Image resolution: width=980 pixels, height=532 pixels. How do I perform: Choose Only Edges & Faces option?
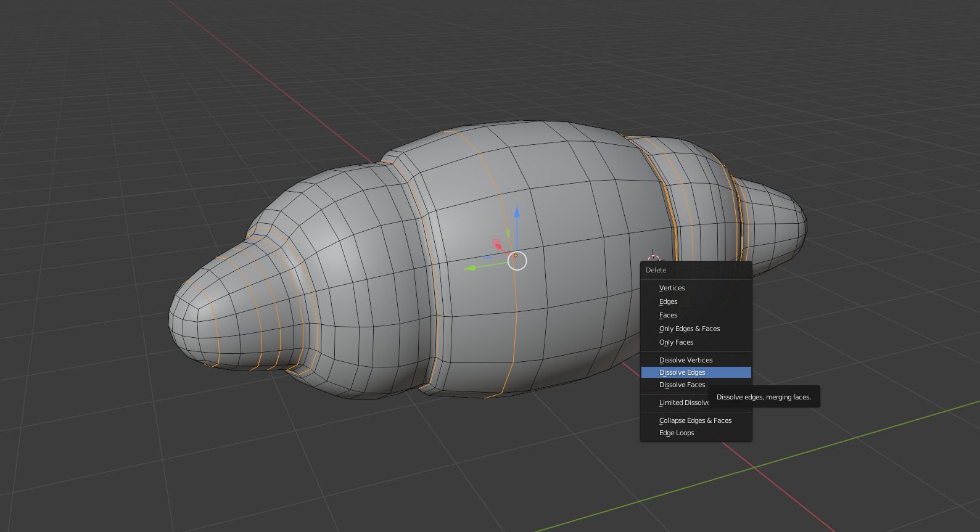(689, 329)
